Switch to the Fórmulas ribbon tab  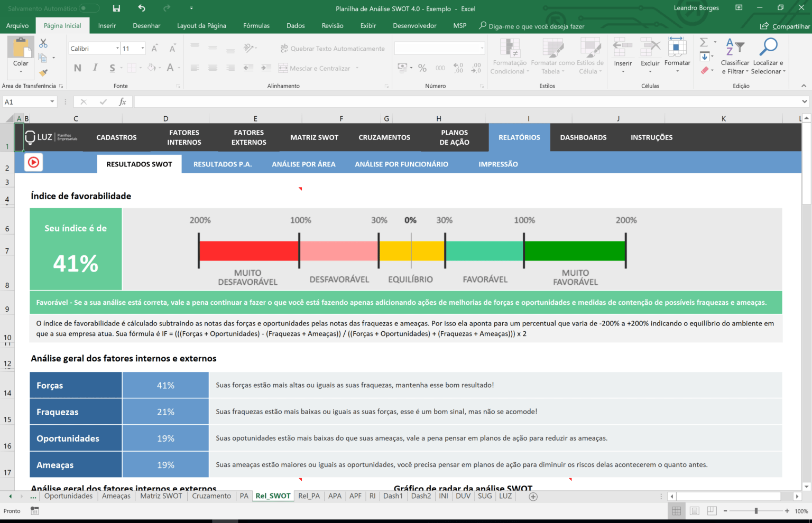tap(256, 25)
